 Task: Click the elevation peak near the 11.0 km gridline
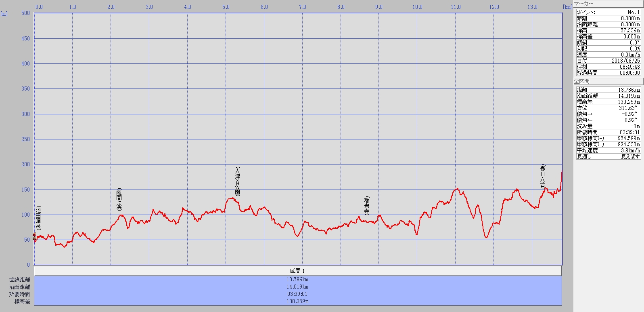coord(457,189)
